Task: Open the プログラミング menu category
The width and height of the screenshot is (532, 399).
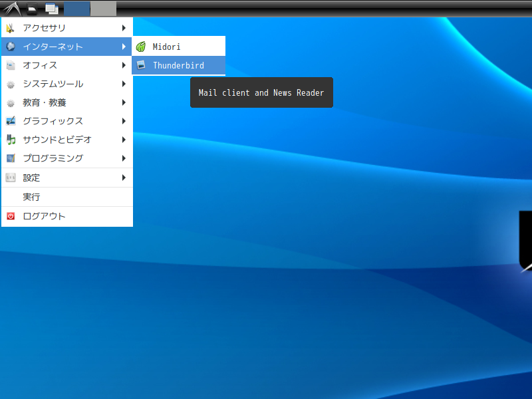Action: pos(67,158)
